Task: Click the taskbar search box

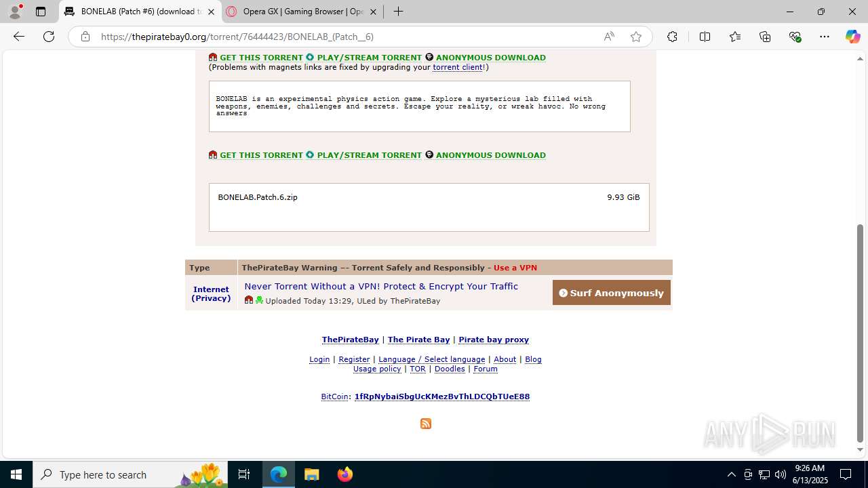Action: coord(130,474)
